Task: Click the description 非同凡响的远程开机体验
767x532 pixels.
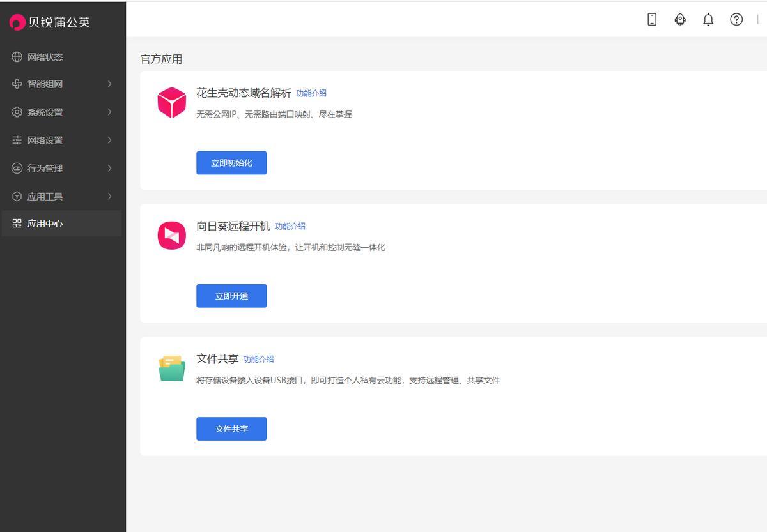Action: point(291,247)
